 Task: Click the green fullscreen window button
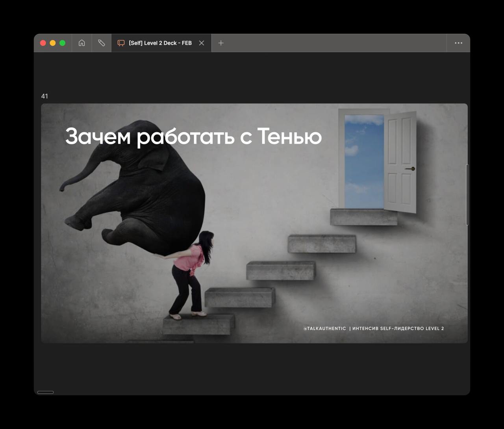(x=62, y=43)
